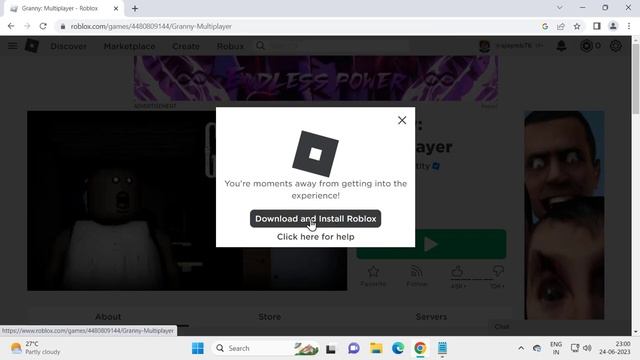Open Roblox notifications bell
Image resolution: width=640 pixels, height=360 pixels.
(x=562, y=46)
